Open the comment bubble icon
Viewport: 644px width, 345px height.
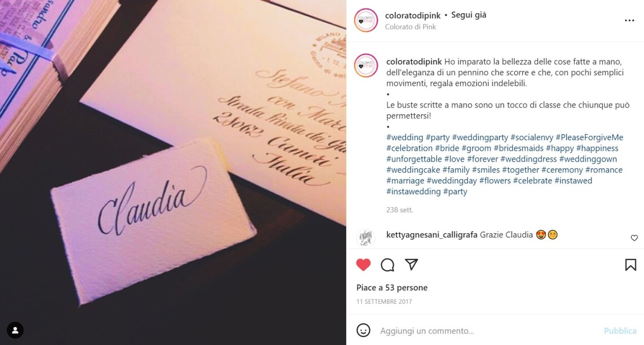(x=387, y=264)
